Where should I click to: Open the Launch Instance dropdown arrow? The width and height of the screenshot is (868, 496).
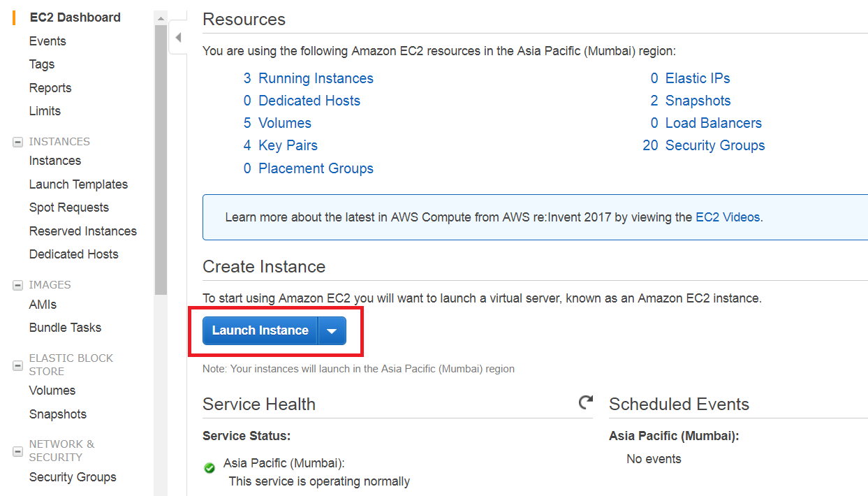coord(332,330)
